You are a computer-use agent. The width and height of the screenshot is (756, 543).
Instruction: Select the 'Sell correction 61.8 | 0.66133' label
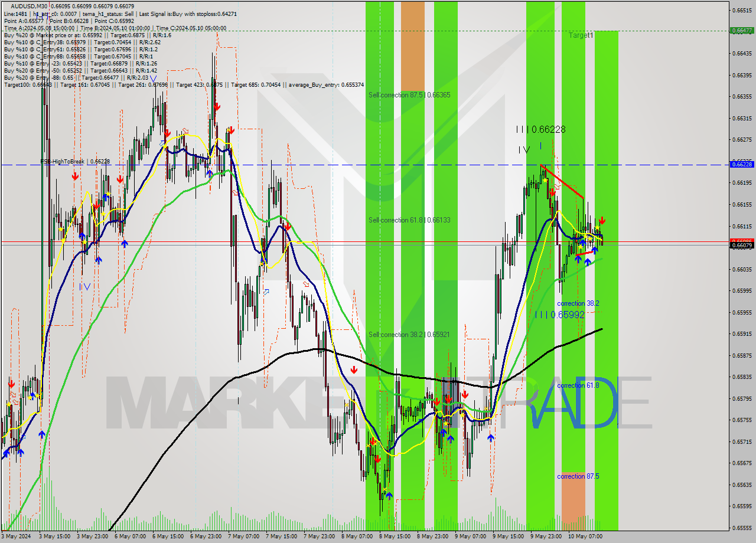pyautogui.click(x=409, y=220)
